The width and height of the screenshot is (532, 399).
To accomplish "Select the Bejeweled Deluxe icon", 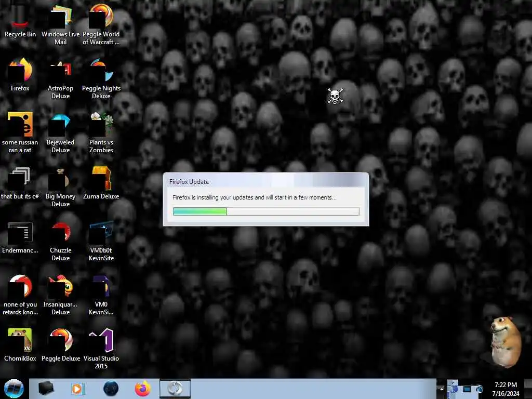I will [60, 132].
